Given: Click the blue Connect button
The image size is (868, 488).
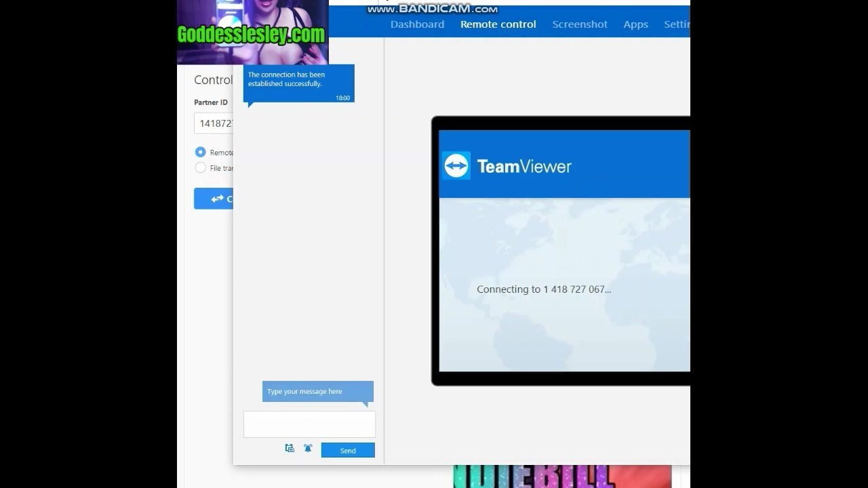Looking at the screenshot, I should tap(214, 199).
